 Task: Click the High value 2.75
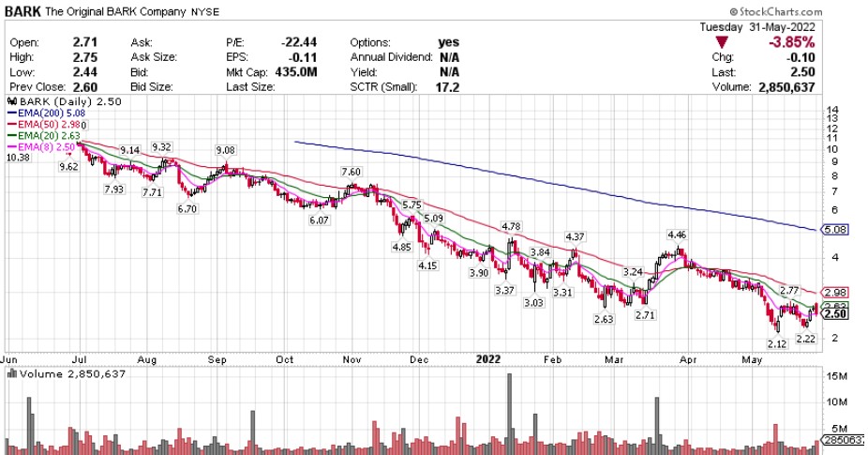click(x=84, y=57)
